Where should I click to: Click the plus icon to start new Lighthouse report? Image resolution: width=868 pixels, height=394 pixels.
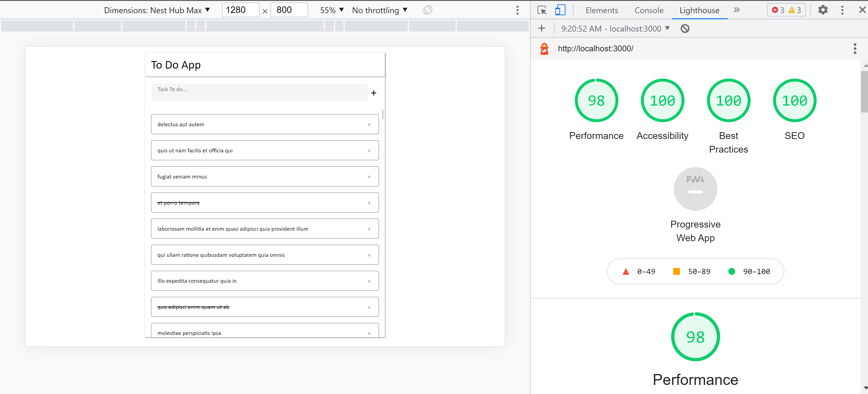[541, 28]
